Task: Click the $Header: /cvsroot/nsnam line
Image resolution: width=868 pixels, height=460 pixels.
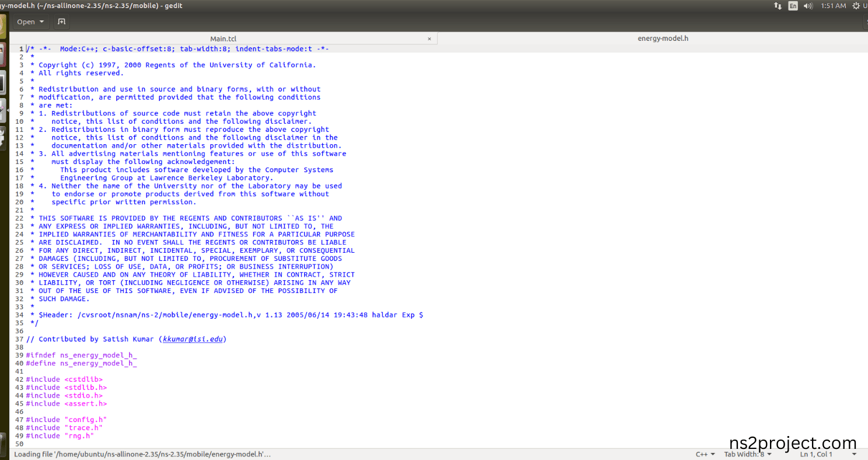Action: click(227, 315)
